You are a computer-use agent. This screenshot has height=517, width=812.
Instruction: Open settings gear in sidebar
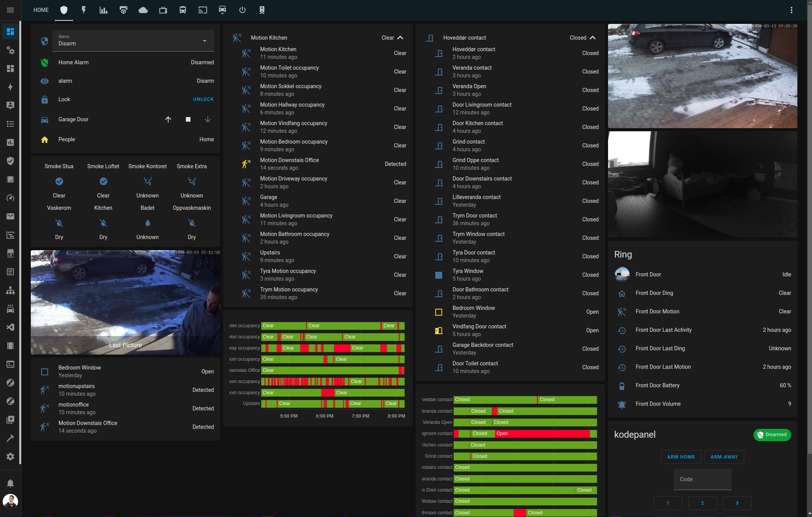(10, 457)
